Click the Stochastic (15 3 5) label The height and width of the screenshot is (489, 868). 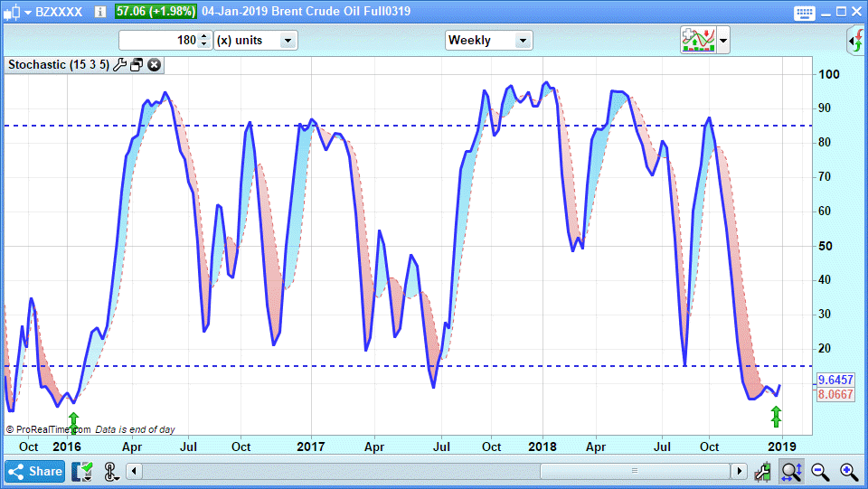click(59, 65)
